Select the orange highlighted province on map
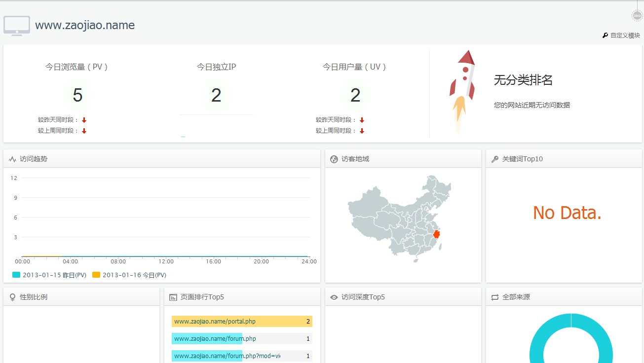Screen dimensions: 644x363 [436, 234]
